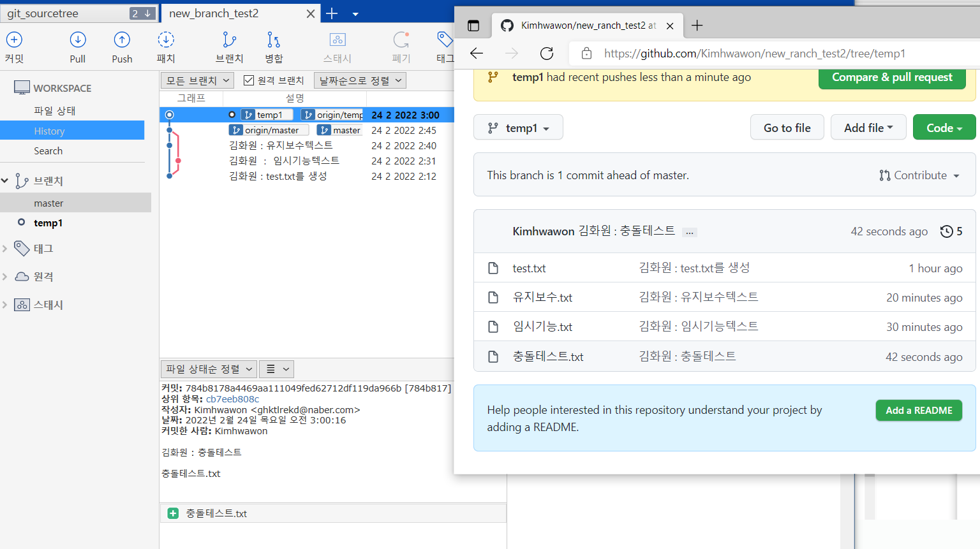Screen dimensions: 980x549
Task: Expand the 원격 section
Action: [x=5, y=277]
